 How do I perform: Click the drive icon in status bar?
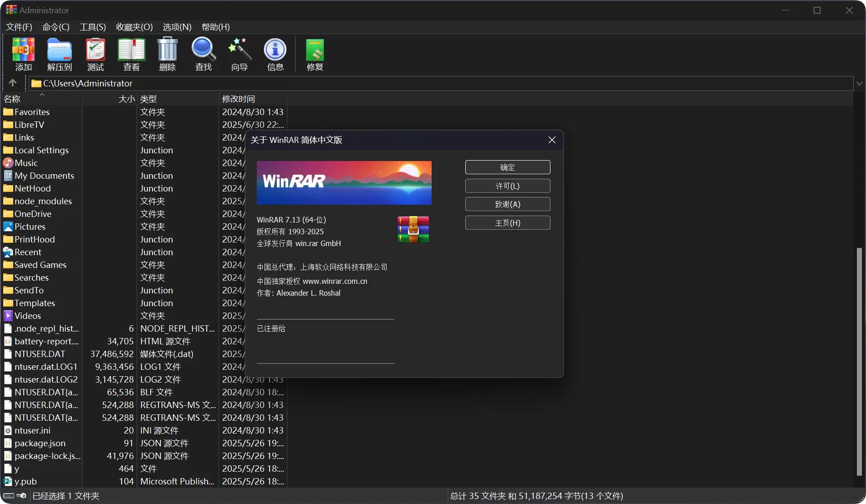(9, 496)
